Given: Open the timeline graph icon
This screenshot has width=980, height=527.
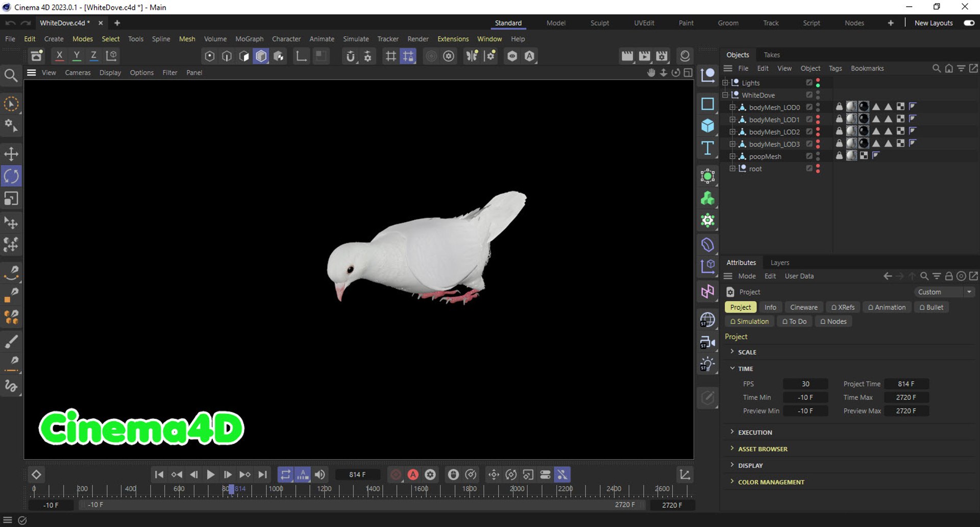Looking at the screenshot, I should 685,474.
